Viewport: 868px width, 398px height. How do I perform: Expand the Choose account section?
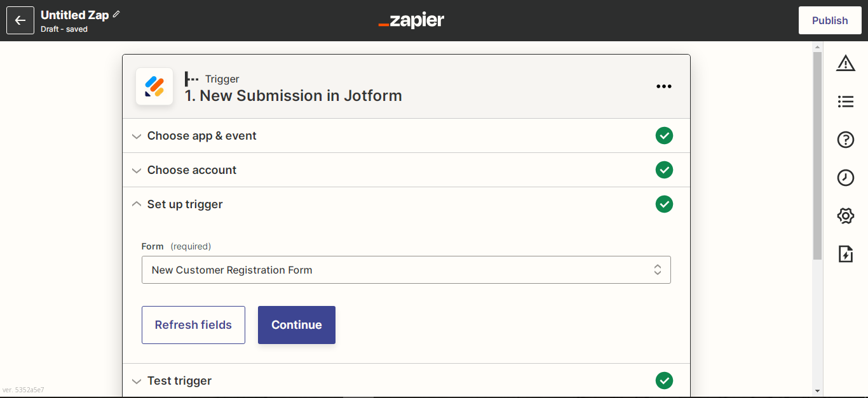coord(406,170)
